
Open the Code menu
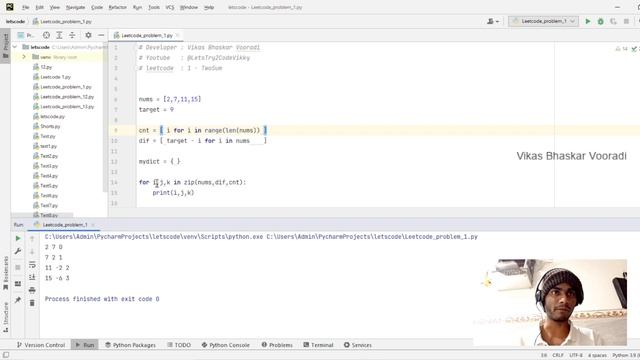[x=97, y=7]
